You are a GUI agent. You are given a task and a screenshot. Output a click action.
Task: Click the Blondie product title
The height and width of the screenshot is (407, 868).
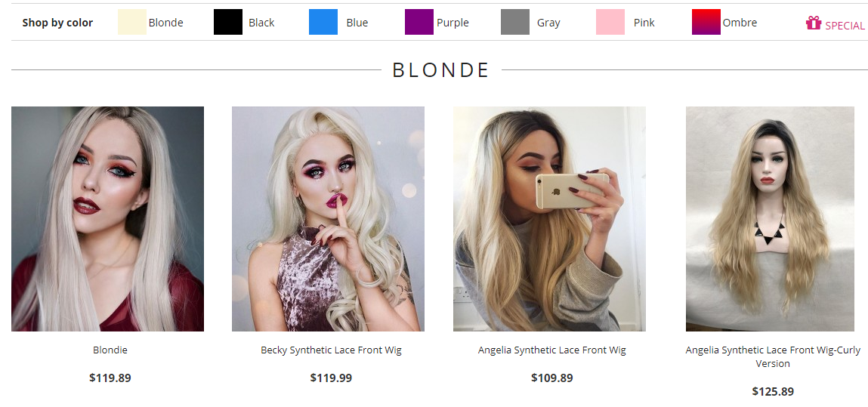pos(110,350)
